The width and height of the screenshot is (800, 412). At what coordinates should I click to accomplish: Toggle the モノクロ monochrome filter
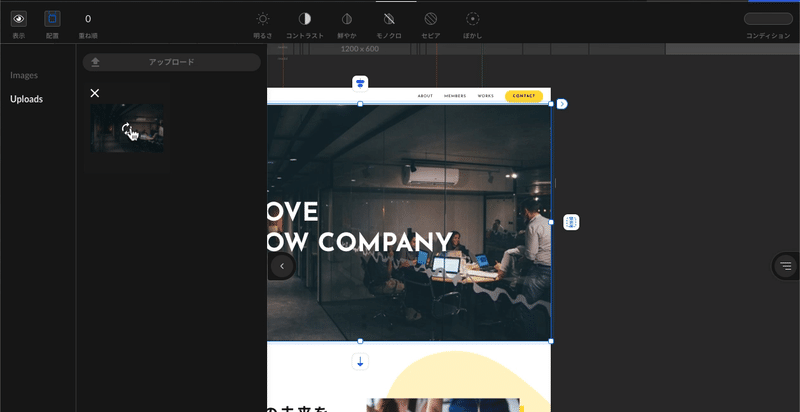[389, 19]
